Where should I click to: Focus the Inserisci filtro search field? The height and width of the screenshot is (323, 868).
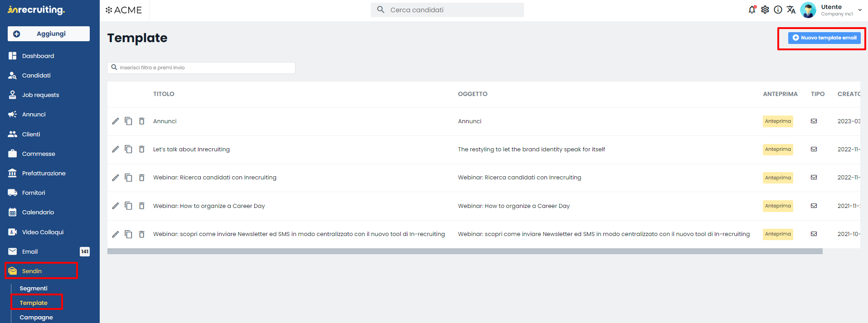click(201, 67)
